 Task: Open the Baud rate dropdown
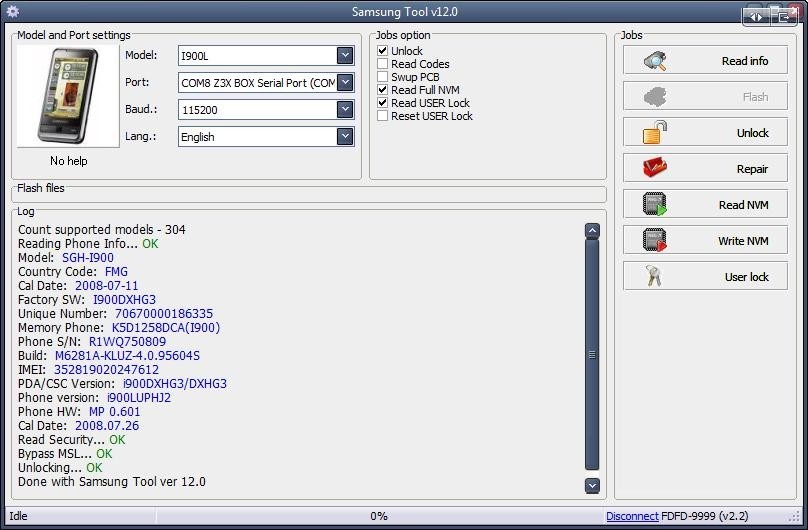point(345,109)
